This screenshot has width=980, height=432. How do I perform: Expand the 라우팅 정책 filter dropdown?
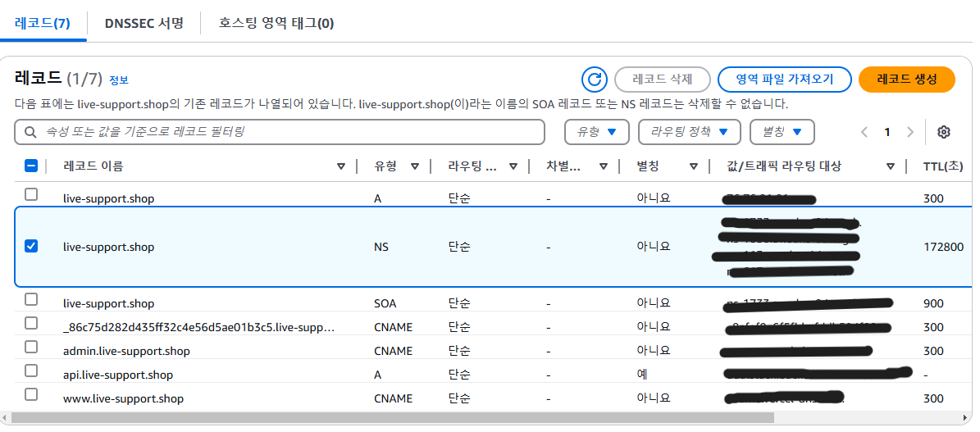coord(689,132)
